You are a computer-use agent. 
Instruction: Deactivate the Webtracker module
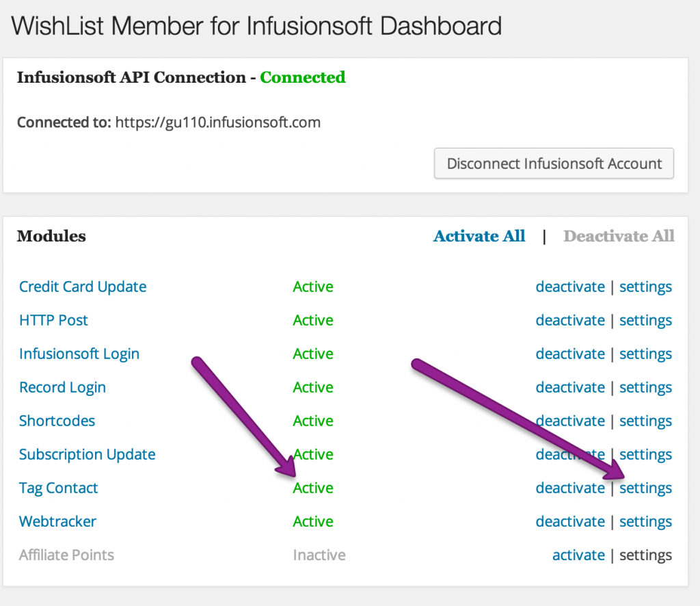pos(570,521)
